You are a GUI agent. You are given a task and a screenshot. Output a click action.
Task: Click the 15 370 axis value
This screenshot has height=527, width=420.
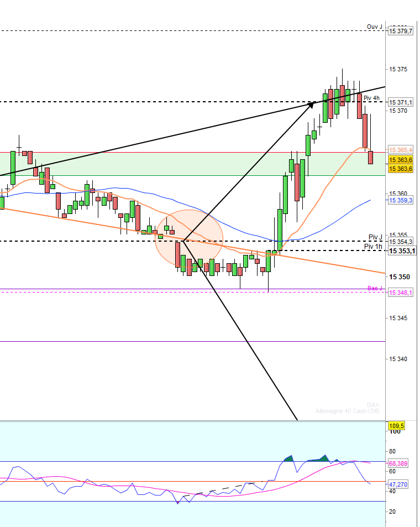[x=398, y=111]
